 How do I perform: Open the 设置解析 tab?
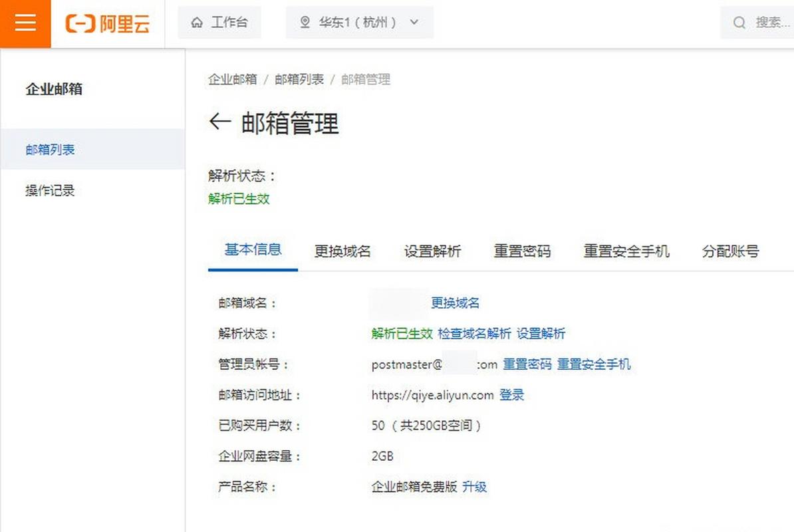(432, 251)
